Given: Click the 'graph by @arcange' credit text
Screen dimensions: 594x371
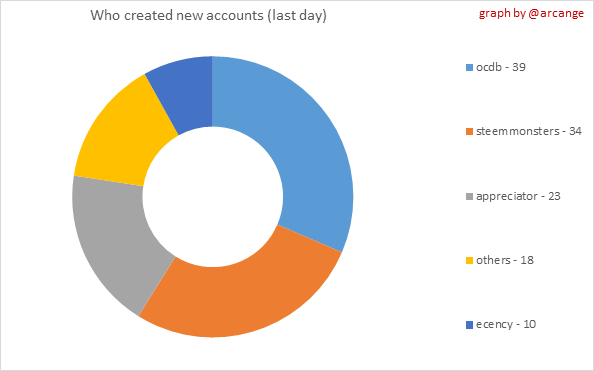Looking at the screenshot, I should pos(531,14).
